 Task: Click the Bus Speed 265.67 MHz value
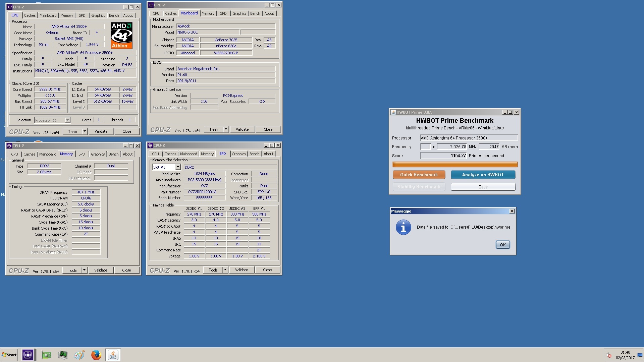point(50,102)
